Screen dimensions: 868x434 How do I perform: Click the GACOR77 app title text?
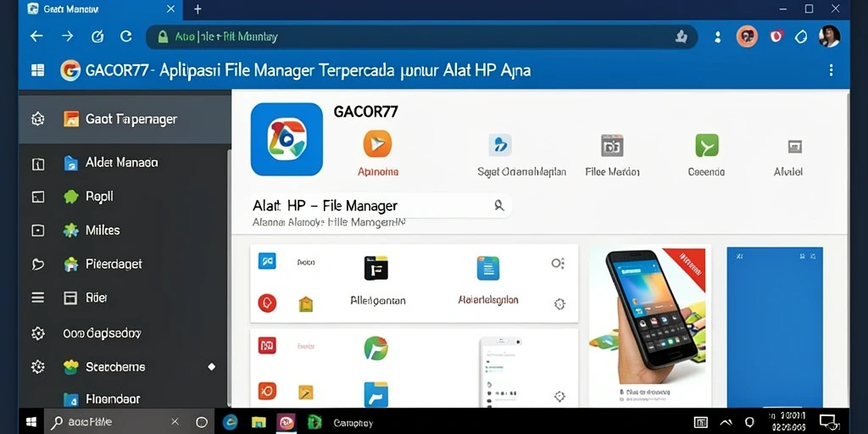pyautogui.click(x=365, y=111)
